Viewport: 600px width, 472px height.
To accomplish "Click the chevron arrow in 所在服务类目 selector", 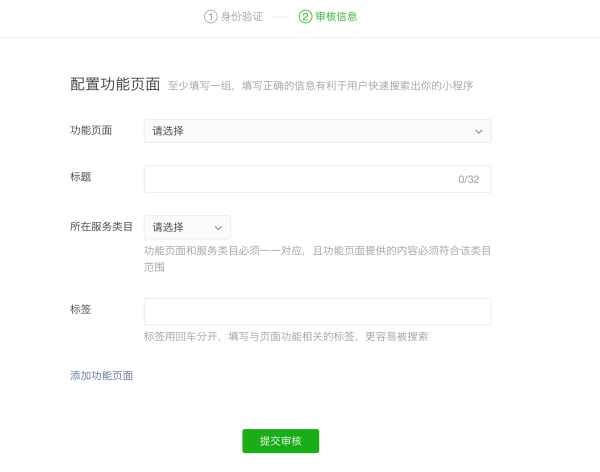I will 218,228.
